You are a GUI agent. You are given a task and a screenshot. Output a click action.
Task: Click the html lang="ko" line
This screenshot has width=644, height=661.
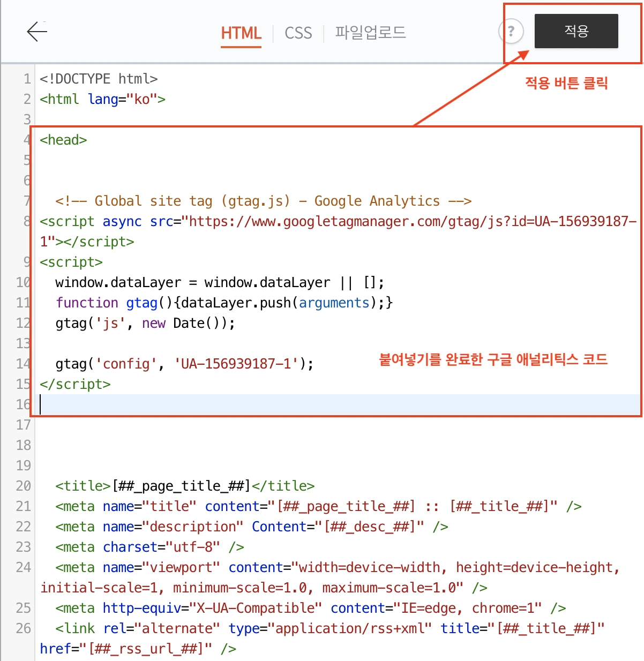[x=102, y=99]
